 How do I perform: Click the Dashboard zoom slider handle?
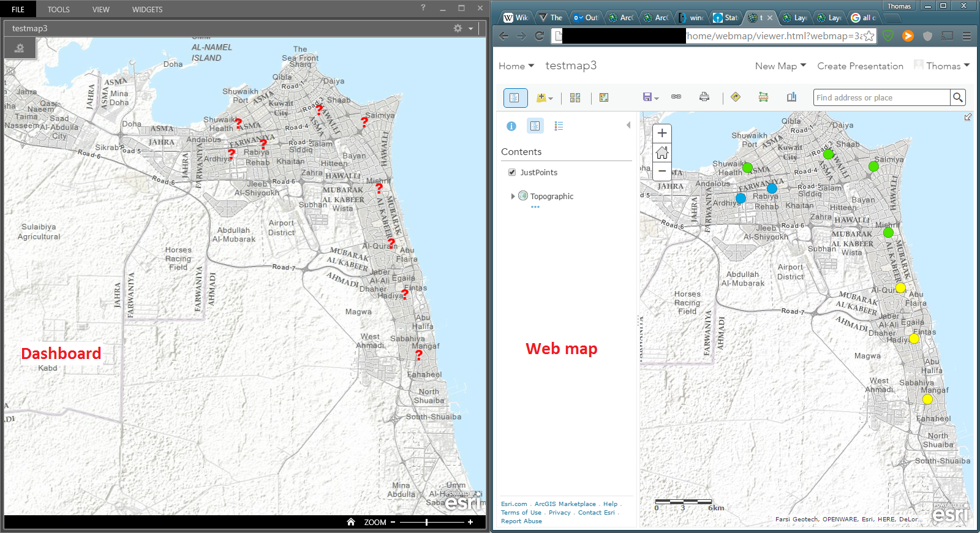click(x=427, y=522)
